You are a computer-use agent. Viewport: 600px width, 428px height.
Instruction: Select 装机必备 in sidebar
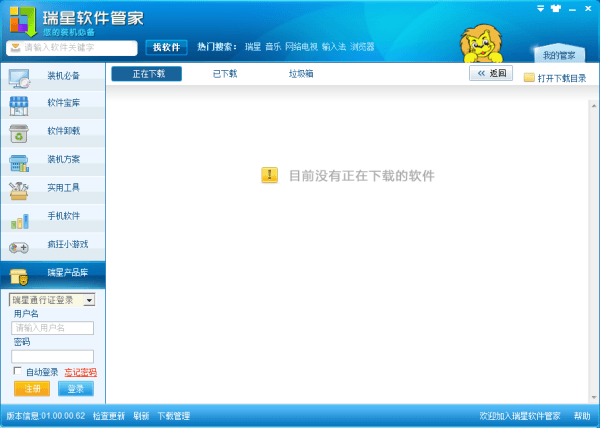click(x=53, y=76)
